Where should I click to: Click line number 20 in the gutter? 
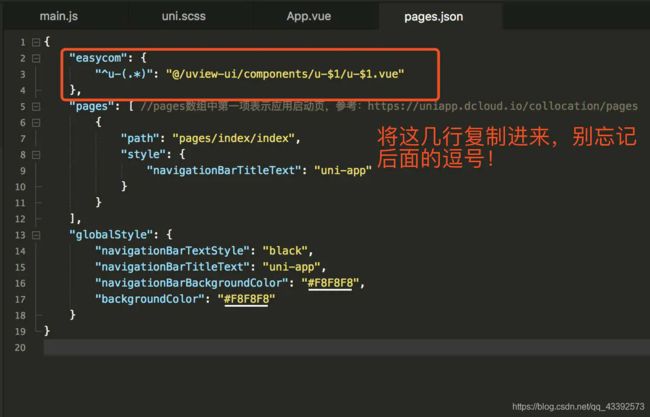(x=19, y=346)
